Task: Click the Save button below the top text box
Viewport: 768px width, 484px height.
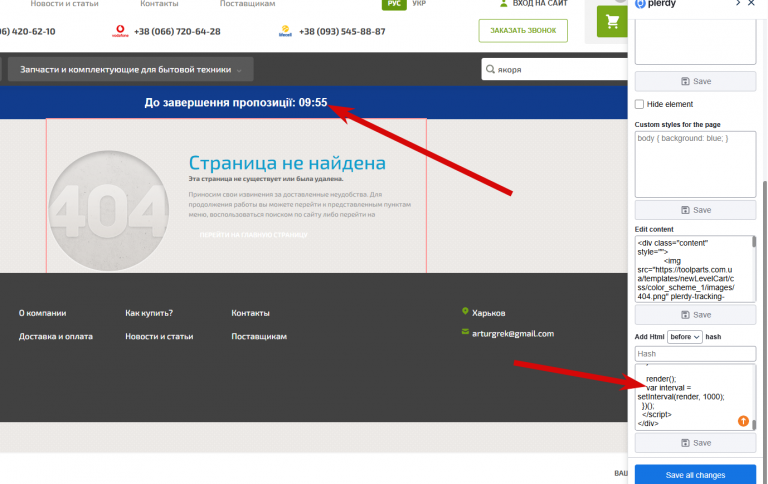Action: 695,81
